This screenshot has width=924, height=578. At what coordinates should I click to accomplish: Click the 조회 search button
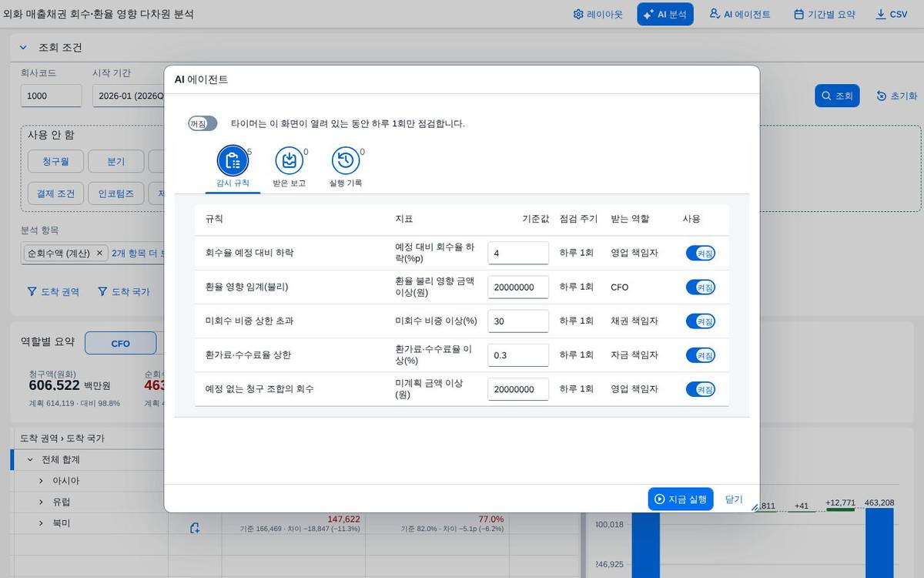(837, 96)
